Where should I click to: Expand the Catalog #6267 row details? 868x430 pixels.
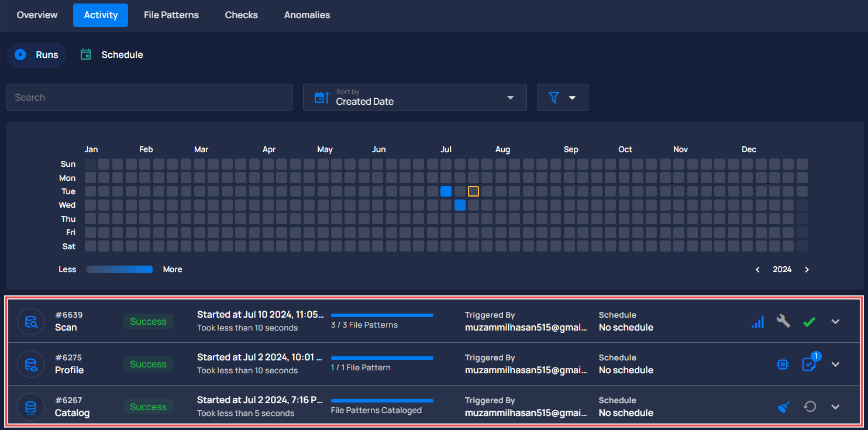[x=835, y=407]
